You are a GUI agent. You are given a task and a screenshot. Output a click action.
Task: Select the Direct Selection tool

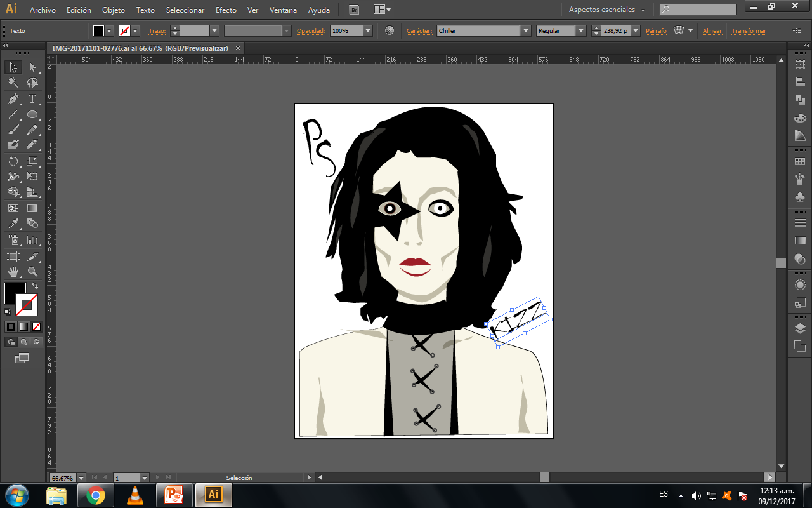click(32, 67)
